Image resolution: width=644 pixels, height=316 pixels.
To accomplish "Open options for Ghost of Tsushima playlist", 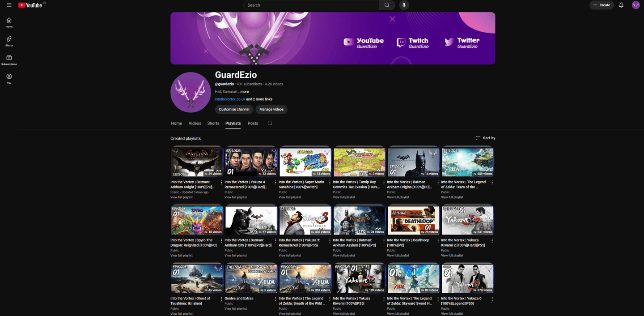I will [221, 299].
